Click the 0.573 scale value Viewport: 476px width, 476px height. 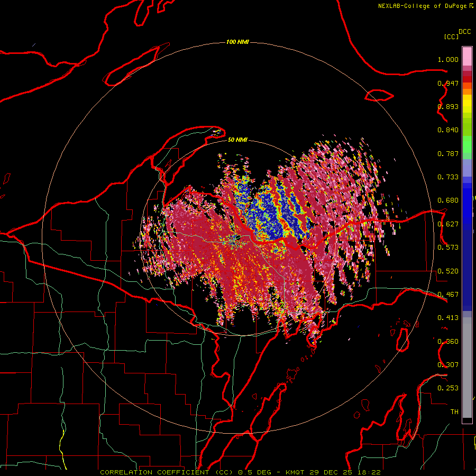pos(448,248)
